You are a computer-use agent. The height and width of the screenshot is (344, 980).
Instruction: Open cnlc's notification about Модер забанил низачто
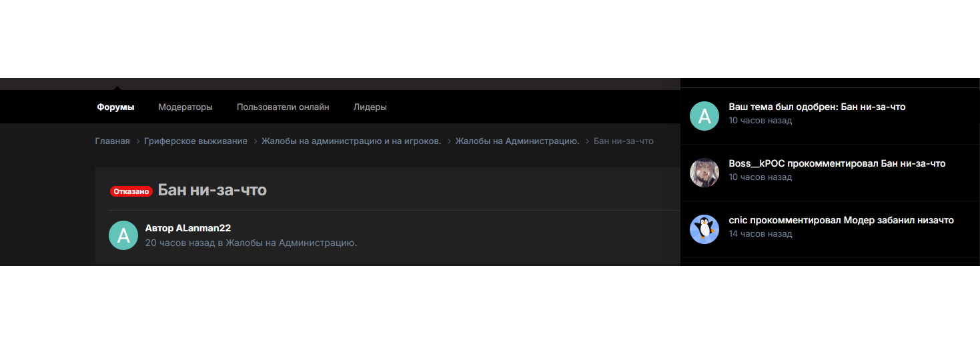[x=841, y=220]
